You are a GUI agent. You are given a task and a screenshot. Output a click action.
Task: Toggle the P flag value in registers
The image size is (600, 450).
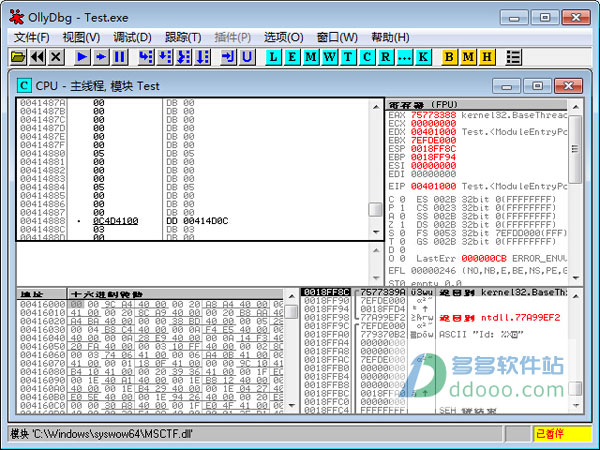coord(402,208)
